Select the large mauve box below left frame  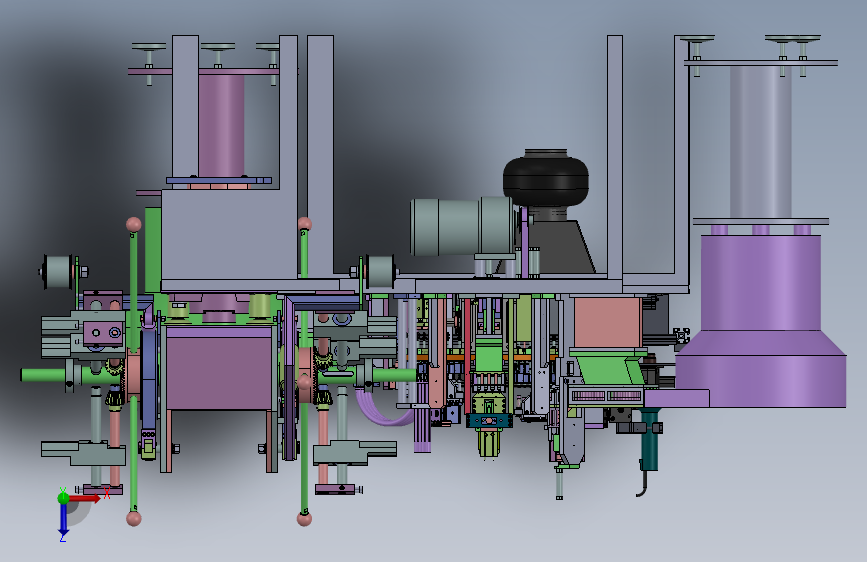pyautogui.click(x=220, y=368)
